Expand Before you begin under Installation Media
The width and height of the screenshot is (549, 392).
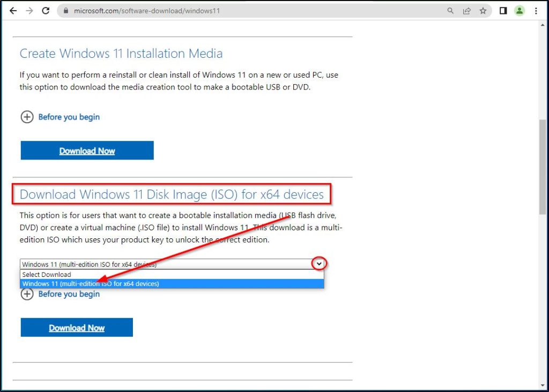tap(60, 117)
